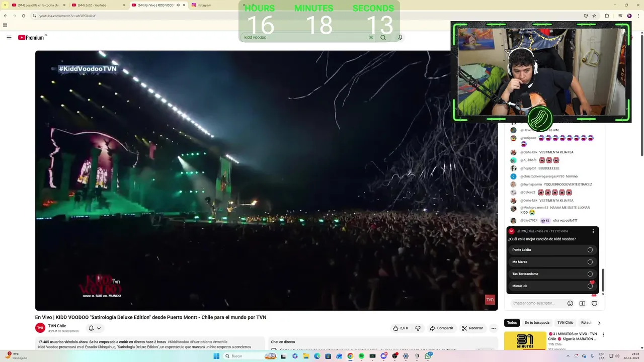Open tab search dropdown arrow
Image resolution: width=644 pixels, height=362 pixels.
pos(5,5)
